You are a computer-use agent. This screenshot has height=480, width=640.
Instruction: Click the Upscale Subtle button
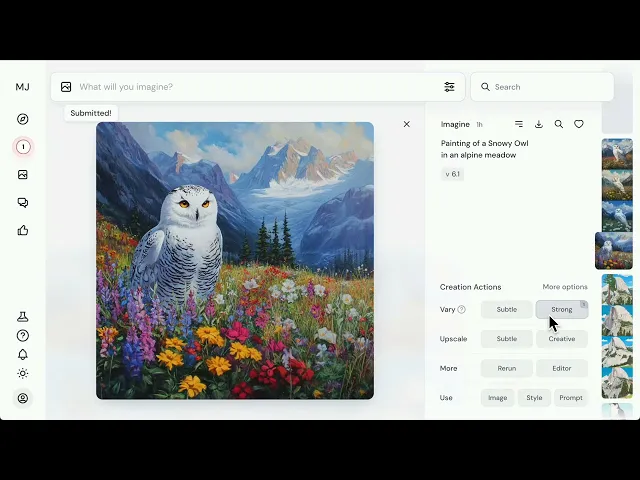(x=507, y=339)
